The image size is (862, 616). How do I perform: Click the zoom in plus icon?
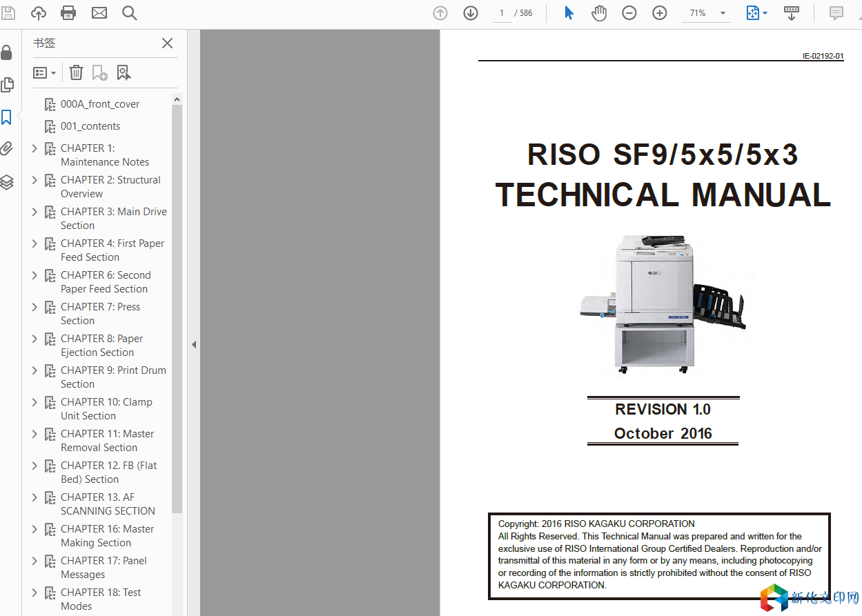tap(660, 13)
